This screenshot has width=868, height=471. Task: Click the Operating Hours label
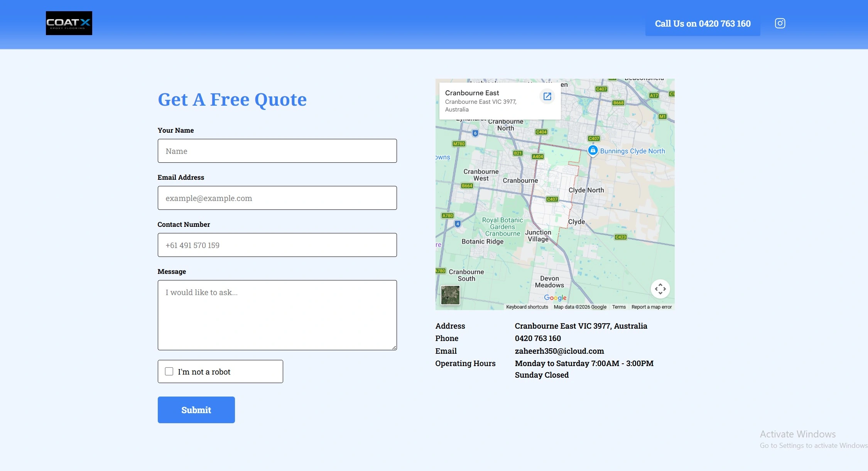coord(465,363)
